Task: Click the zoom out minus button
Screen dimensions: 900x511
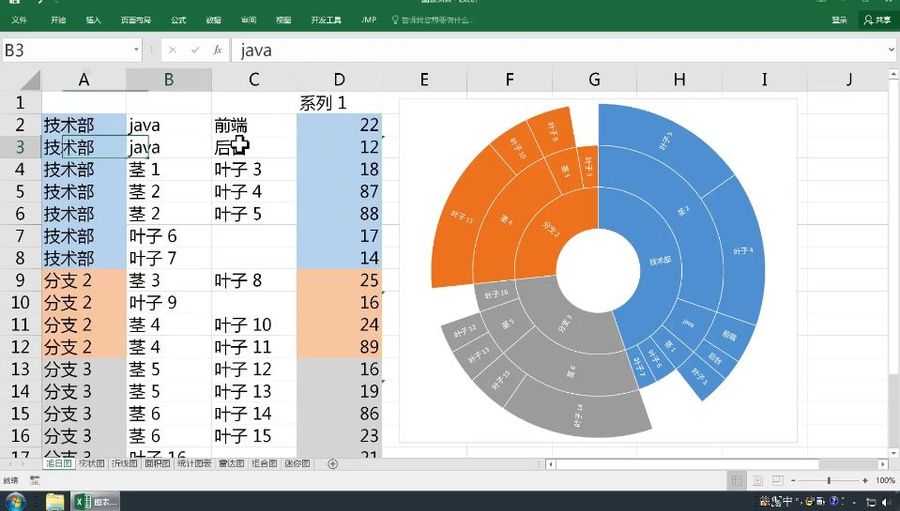Action: [793, 480]
